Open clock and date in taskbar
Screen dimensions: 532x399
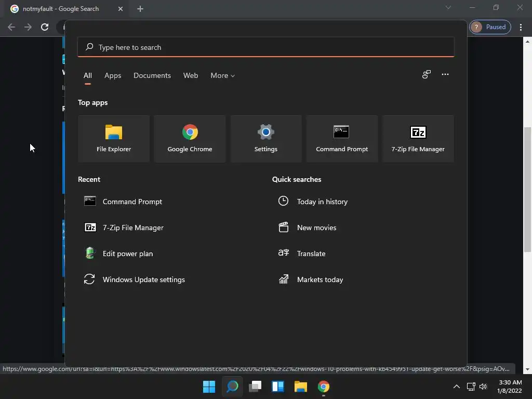pos(509,387)
